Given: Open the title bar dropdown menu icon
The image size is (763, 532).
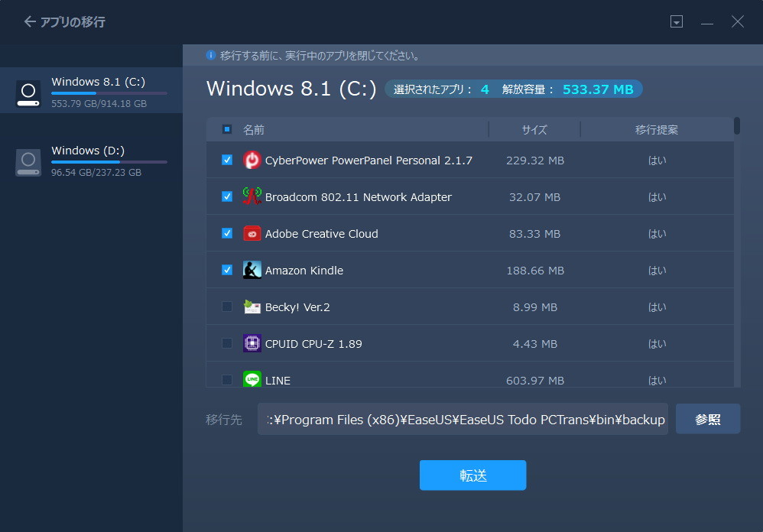Looking at the screenshot, I should point(677,22).
